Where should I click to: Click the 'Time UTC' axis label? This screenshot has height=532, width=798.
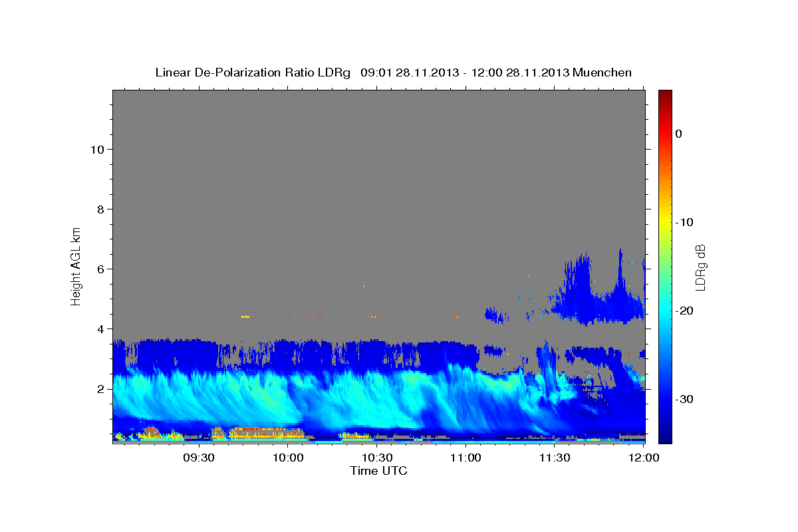point(378,471)
